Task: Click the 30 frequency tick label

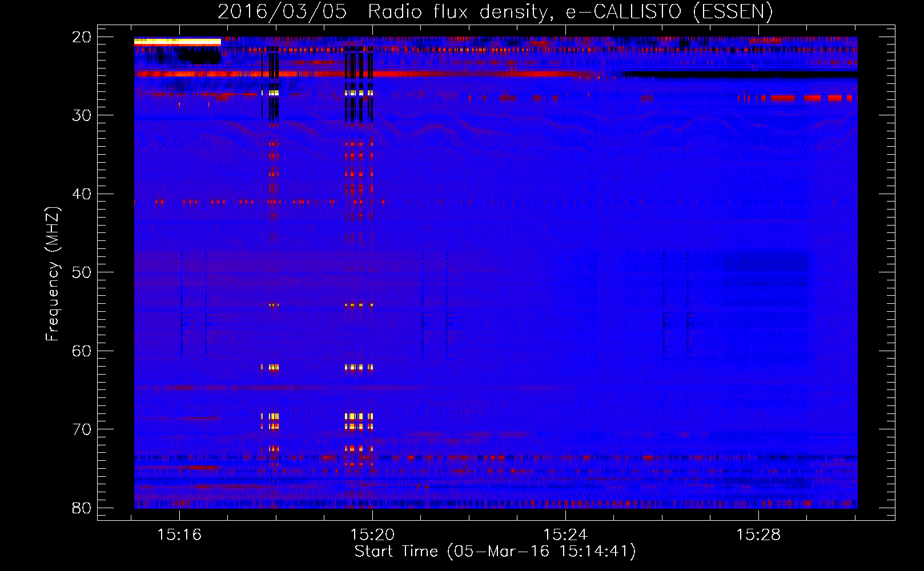Action: coord(82,115)
